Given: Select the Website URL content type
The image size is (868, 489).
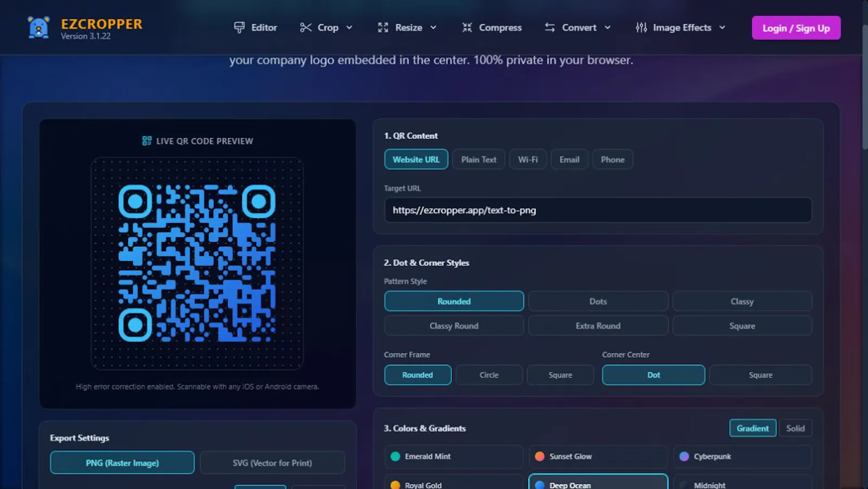Looking at the screenshot, I should click(416, 160).
